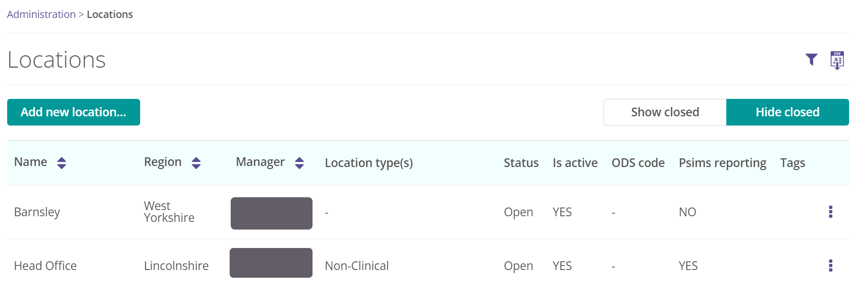Click the Psims reporting column header
This screenshot has height=290, width=868.
click(x=723, y=163)
